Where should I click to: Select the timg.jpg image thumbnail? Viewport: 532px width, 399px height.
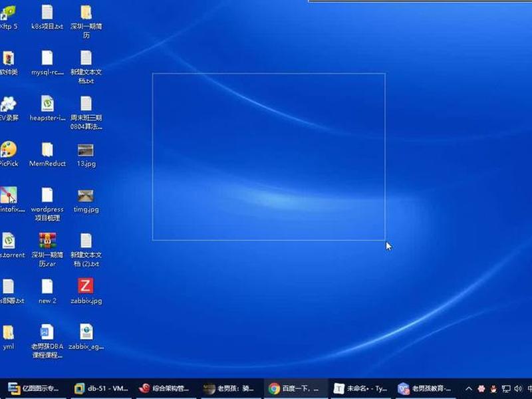coord(86,196)
